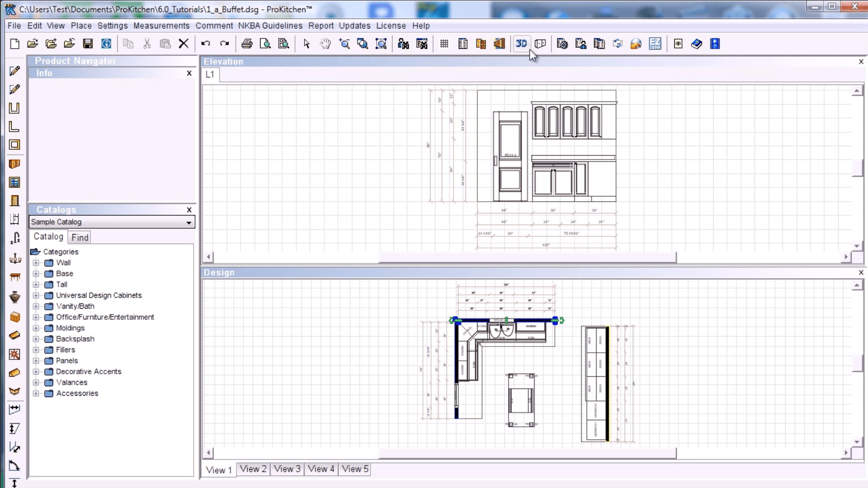Pick the wall cabinet placement tool
The width and height of the screenshot is (868, 488).
(15, 164)
